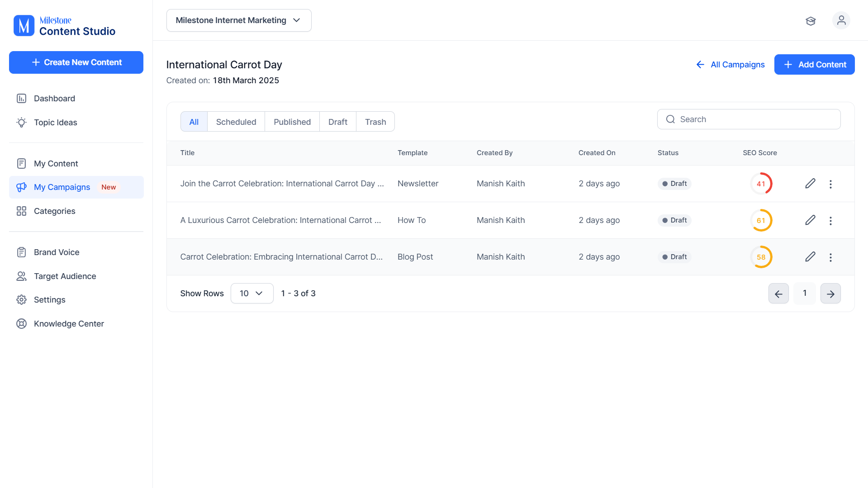868x488 pixels.
Task: Click the Create New Content button
Action: click(x=76, y=62)
